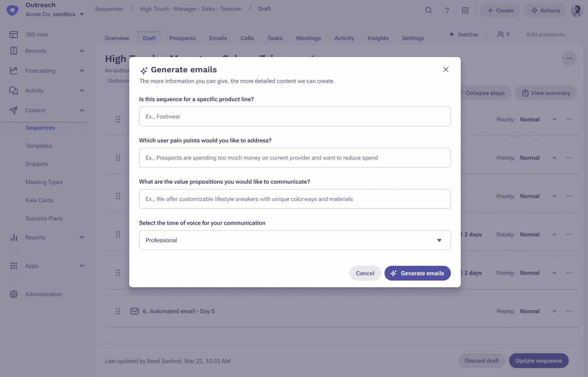Collapse the Records section in the sidebar

(82, 51)
